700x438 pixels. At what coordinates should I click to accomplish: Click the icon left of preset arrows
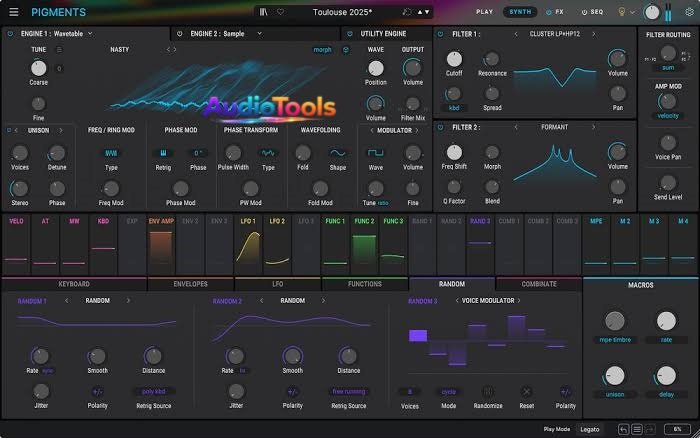tap(406, 12)
